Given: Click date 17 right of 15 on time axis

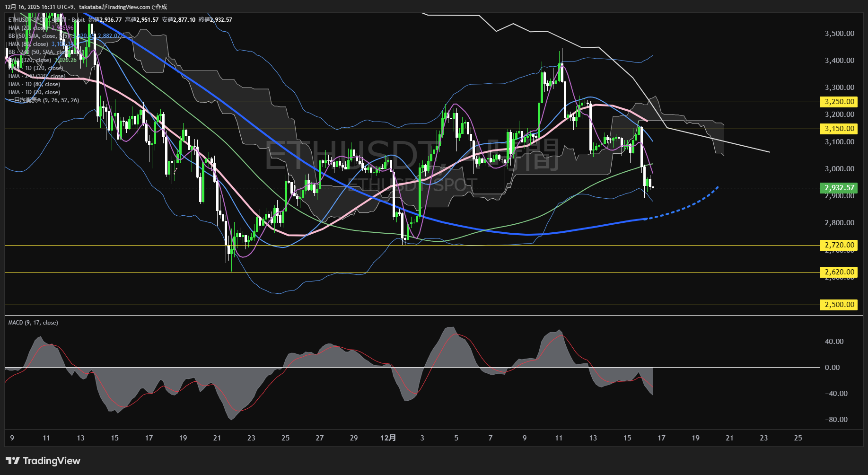Looking at the screenshot, I should 661,438.
